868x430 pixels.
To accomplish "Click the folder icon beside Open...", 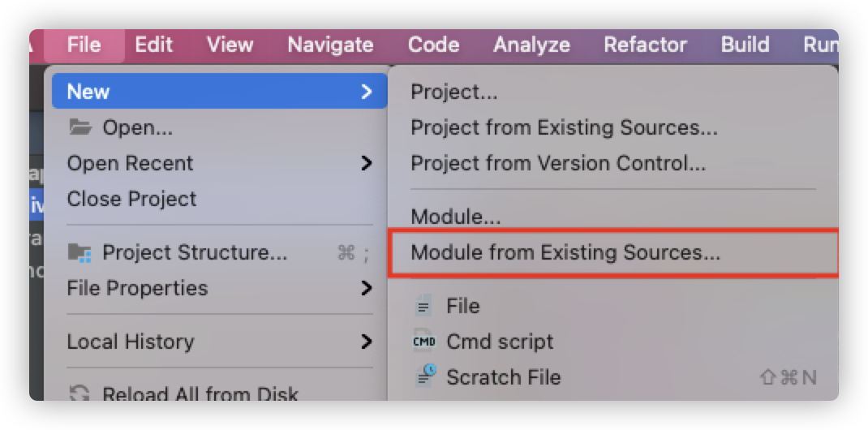I will click(x=80, y=128).
